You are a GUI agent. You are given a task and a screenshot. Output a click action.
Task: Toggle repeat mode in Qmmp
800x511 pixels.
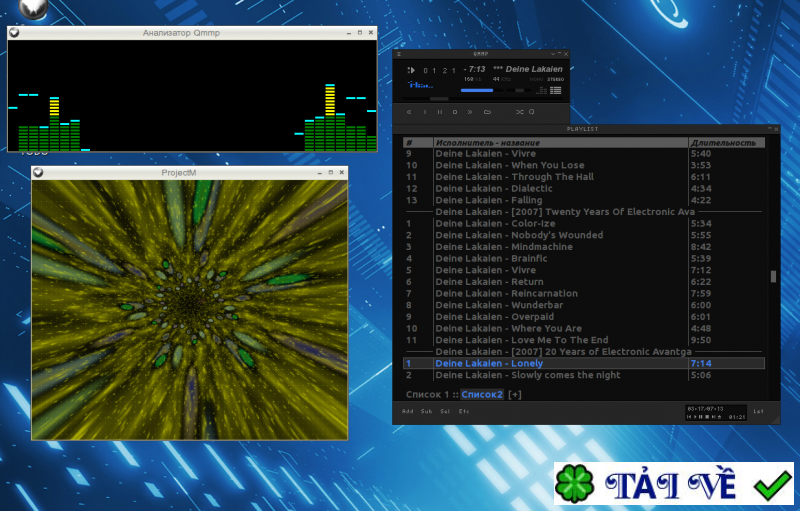(532, 112)
